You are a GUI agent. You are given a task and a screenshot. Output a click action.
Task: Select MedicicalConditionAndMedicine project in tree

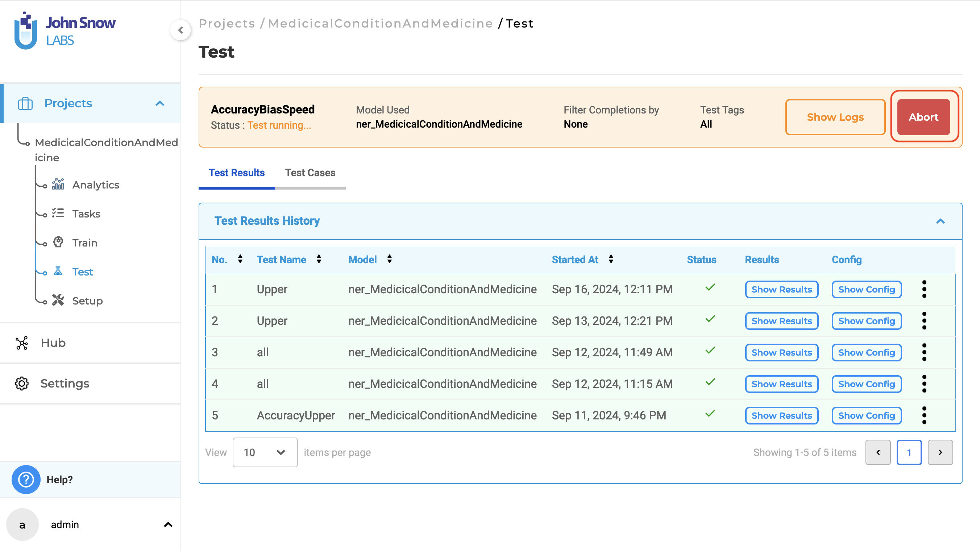coord(107,150)
